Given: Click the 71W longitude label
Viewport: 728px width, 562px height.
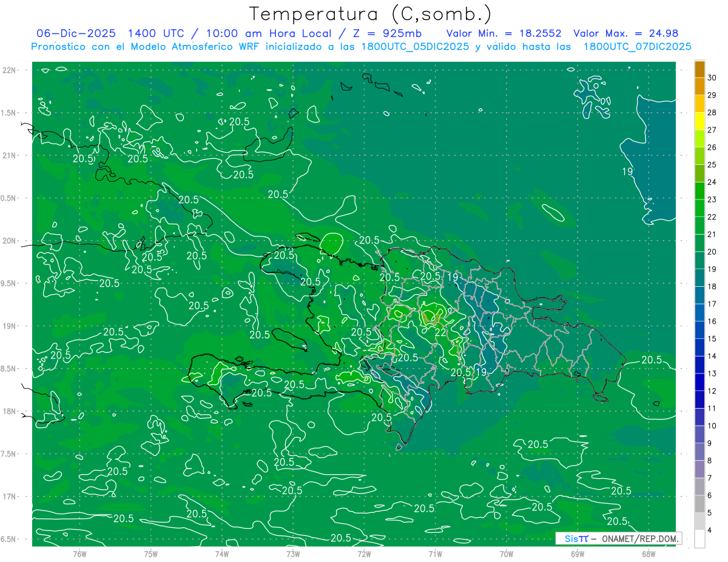Looking at the screenshot, I should point(435,554).
